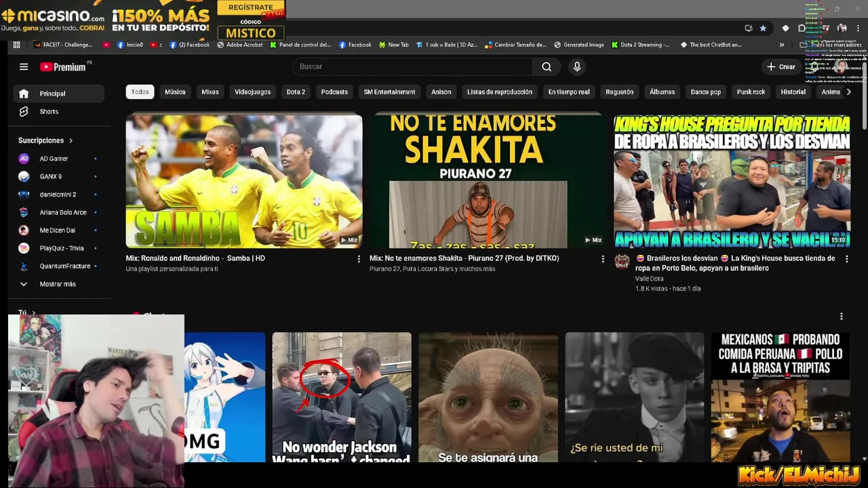Open the Inicio0 bookmark
The image size is (868, 488).
tap(130, 45)
